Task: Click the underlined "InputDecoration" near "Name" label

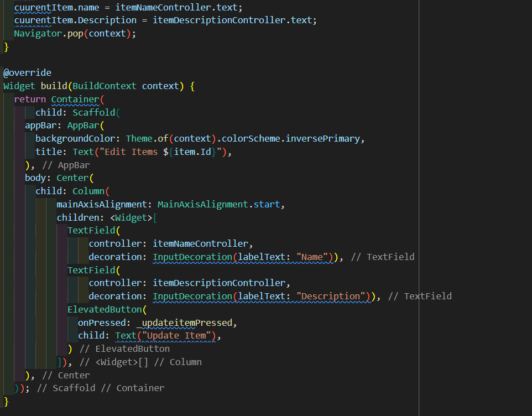Action: [x=192, y=256]
